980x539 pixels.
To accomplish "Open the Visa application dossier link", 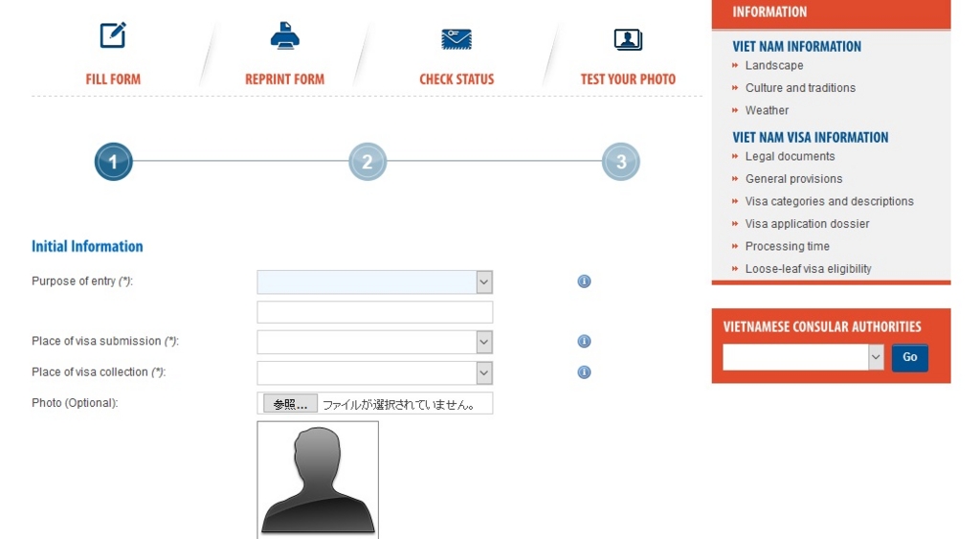I will coord(807,224).
